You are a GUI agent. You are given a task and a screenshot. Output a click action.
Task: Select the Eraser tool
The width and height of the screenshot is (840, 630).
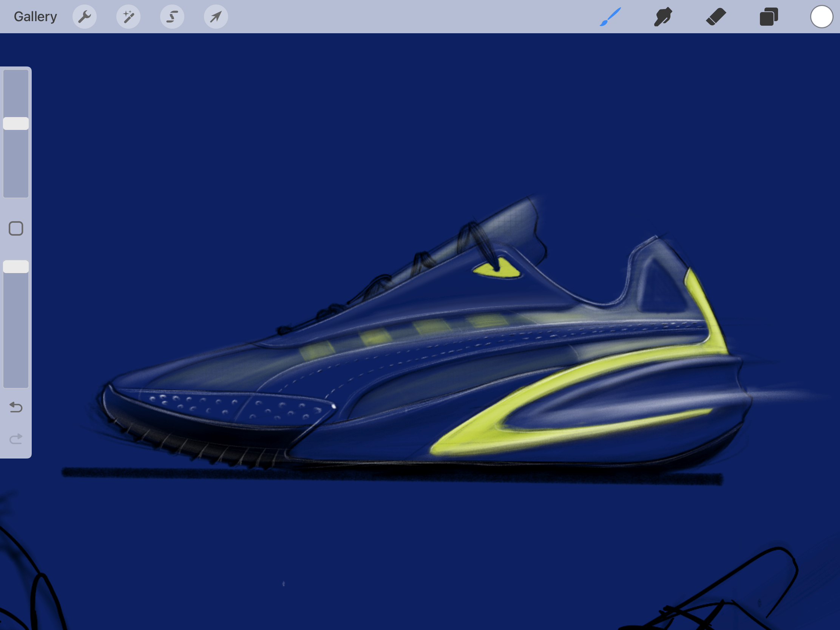716,17
